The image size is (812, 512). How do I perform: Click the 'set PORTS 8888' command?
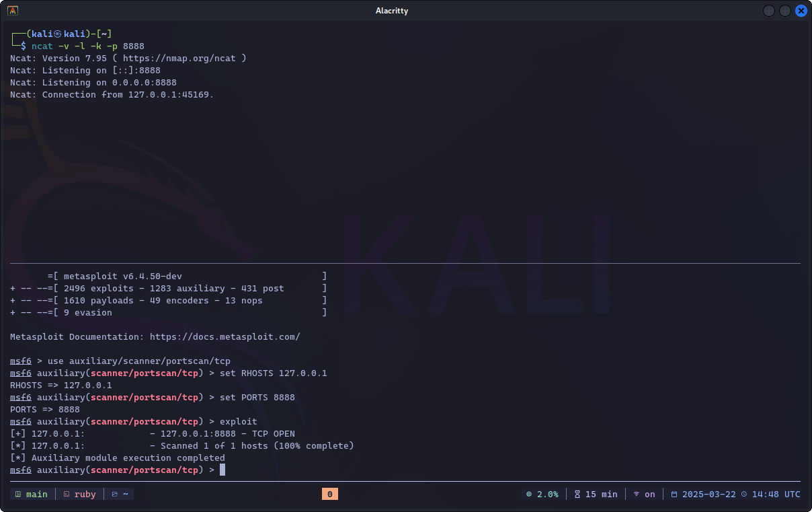(257, 397)
